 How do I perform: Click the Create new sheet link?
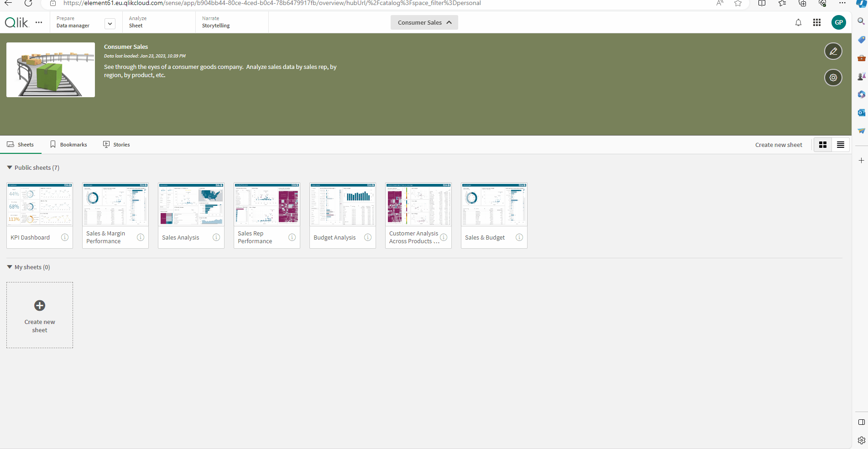pyautogui.click(x=778, y=145)
